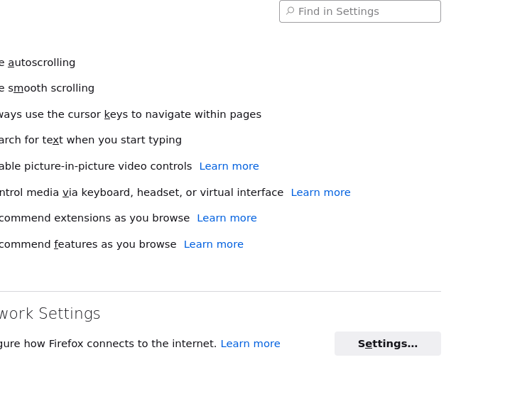Click the empty space beneath the Settings… button
532x394 pixels.
(387, 375)
